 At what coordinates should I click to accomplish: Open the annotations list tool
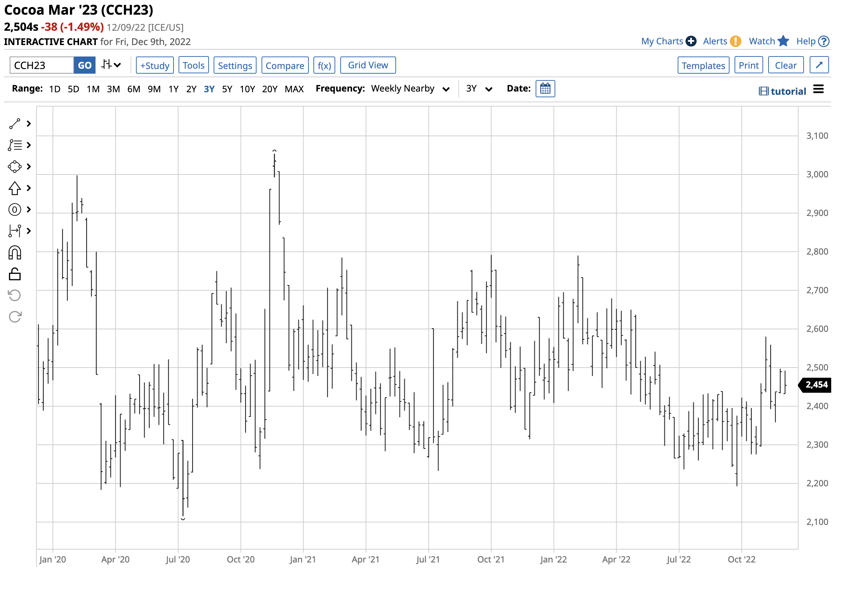click(15, 145)
